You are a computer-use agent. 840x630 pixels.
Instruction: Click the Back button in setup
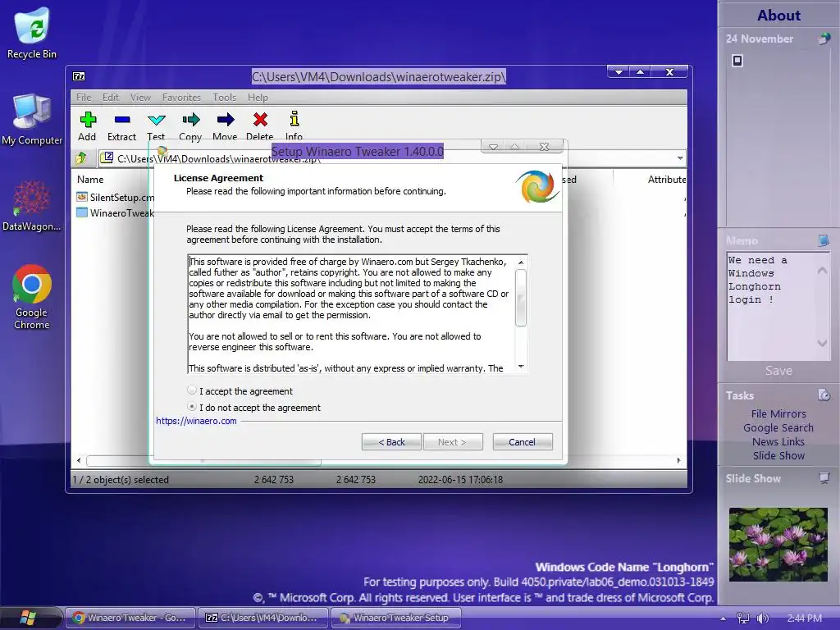click(x=391, y=442)
